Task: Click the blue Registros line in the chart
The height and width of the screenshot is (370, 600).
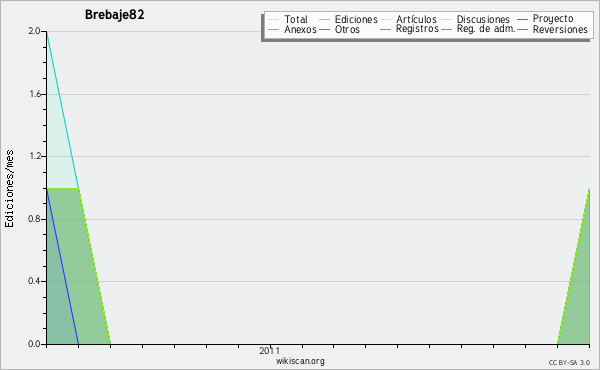Action: tap(63, 266)
